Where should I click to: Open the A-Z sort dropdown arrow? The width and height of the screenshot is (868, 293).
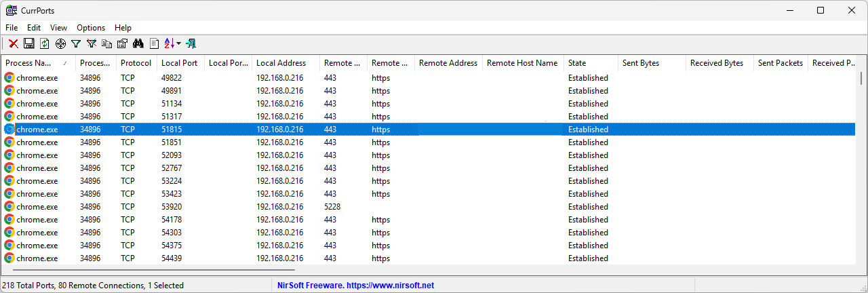pyautogui.click(x=179, y=43)
